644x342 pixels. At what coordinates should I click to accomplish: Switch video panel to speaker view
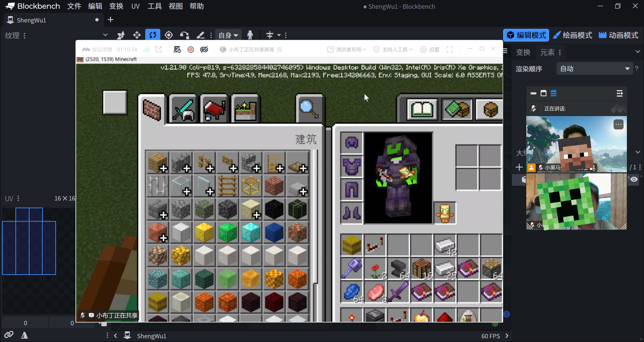pyautogui.click(x=543, y=94)
